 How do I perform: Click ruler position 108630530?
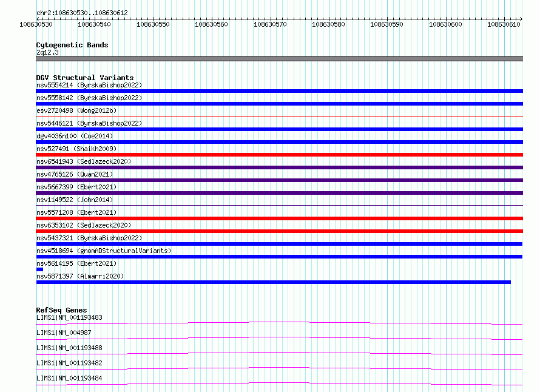36,24
